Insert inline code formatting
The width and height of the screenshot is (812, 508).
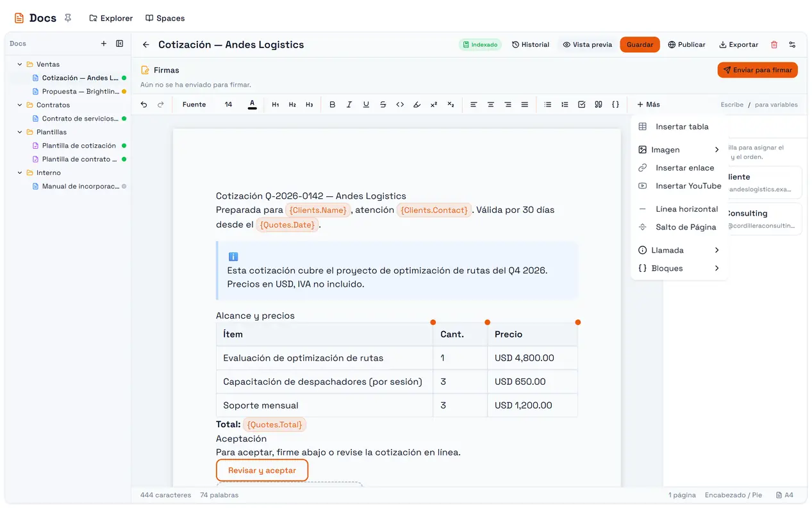point(400,105)
